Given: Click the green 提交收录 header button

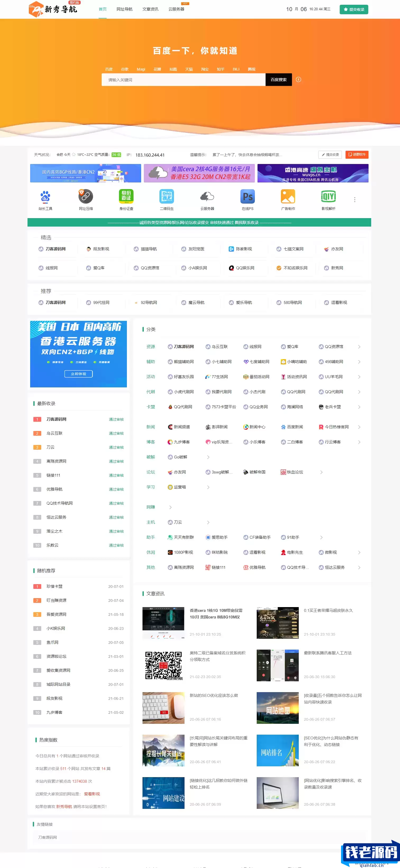Looking at the screenshot, I should 354,10.
